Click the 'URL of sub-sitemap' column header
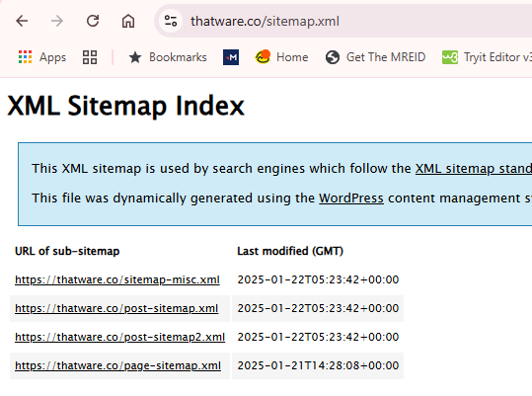532x396 pixels. click(67, 251)
